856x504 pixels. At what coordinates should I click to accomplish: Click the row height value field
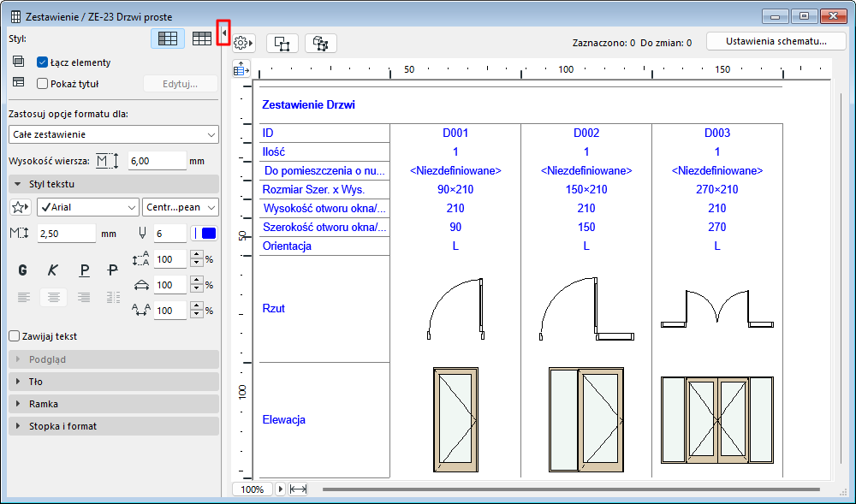click(157, 161)
